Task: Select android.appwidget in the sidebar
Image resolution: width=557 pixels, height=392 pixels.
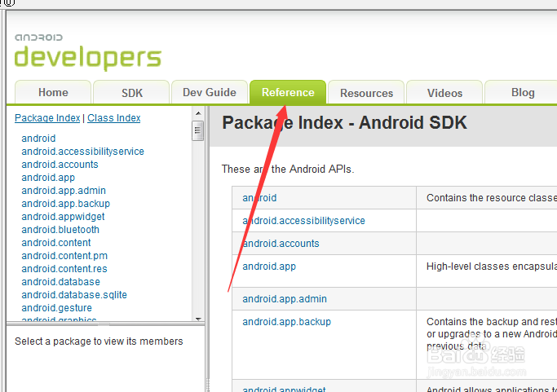Action: click(63, 217)
